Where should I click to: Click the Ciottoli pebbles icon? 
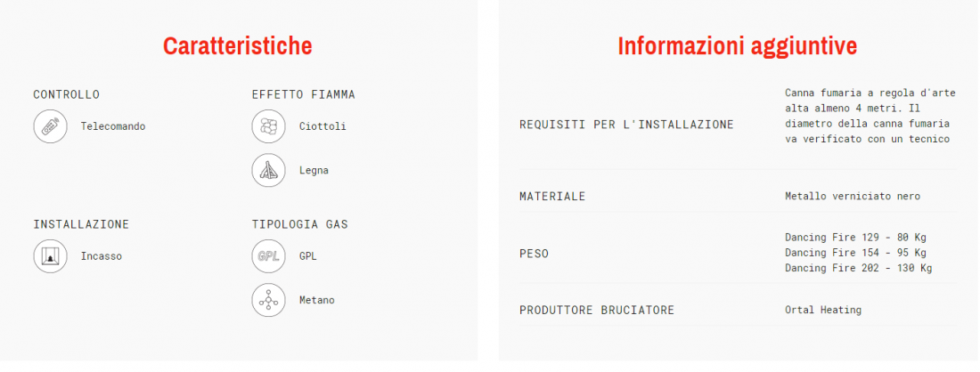coord(268,126)
